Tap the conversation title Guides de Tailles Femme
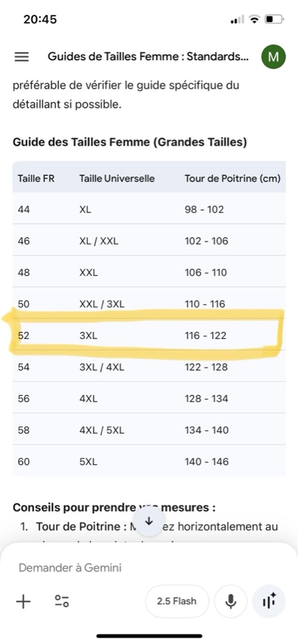 click(x=148, y=57)
